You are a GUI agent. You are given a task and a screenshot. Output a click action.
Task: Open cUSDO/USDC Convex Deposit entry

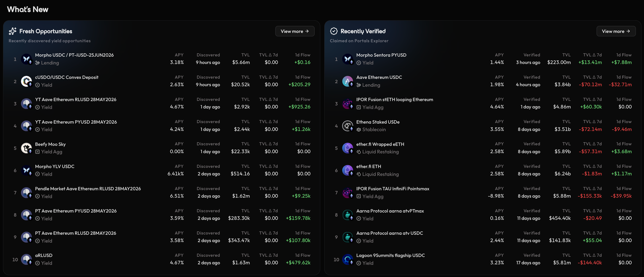(x=67, y=77)
